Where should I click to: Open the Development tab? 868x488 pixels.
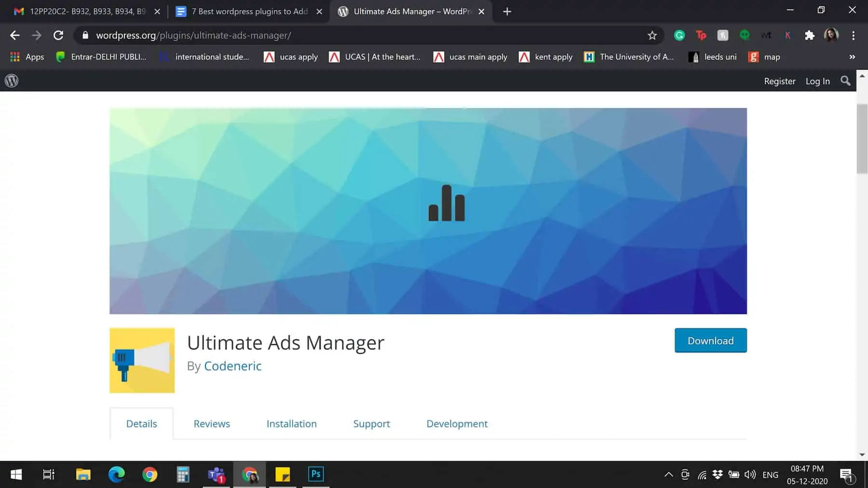tap(457, 423)
